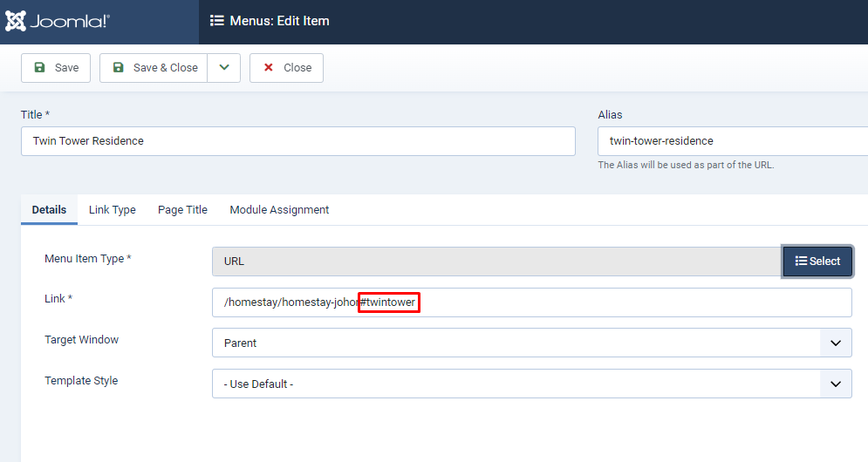Close the menu item editor
The width and height of the screenshot is (868, 462).
pyautogui.click(x=287, y=67)
